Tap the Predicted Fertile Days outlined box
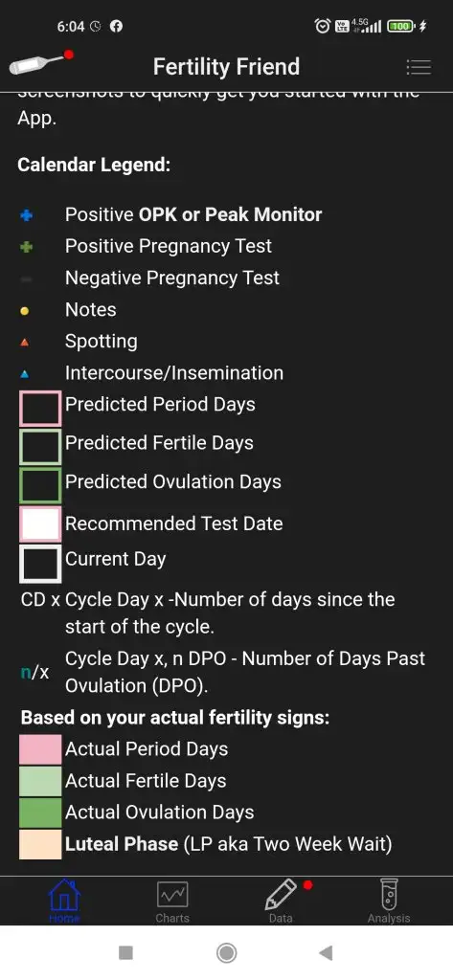This screenshot has width=453, height=980. tap(40, 446)
